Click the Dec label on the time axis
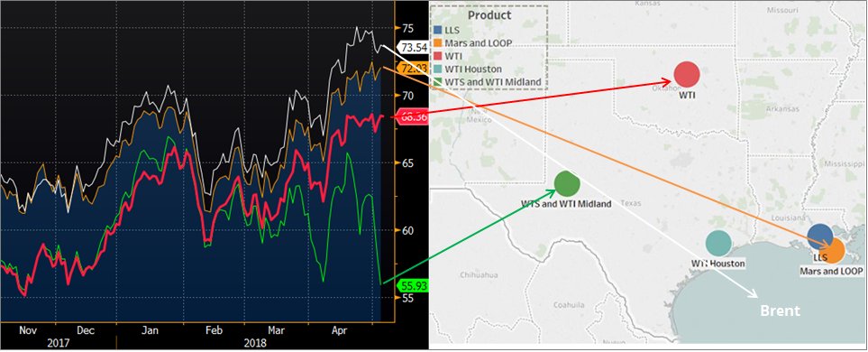The image size is (868, 352). coord(86,330)
